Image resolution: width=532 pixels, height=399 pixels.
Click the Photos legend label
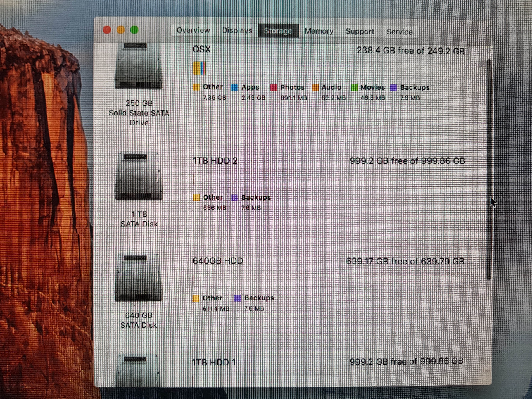[x=293, y=87]
